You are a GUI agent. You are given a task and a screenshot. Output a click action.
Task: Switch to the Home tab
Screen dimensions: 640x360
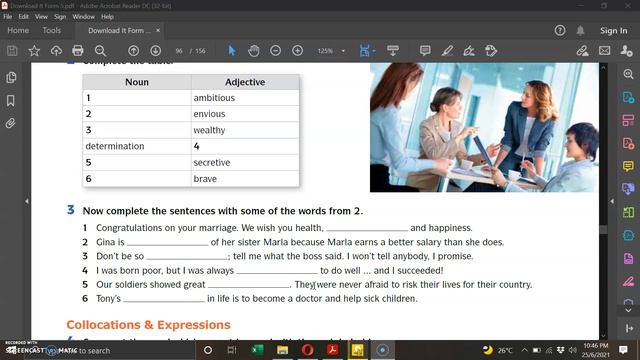point(18,31)
